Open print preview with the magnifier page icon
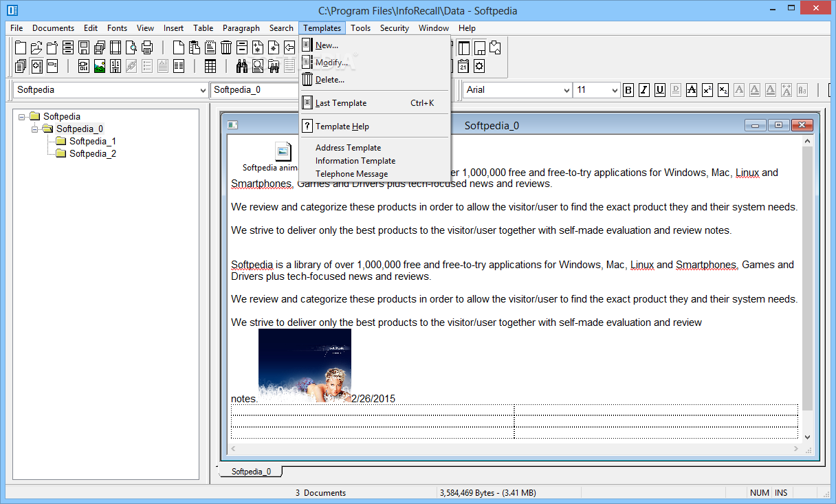Screen dimensions: 836x504 [131, 47]
